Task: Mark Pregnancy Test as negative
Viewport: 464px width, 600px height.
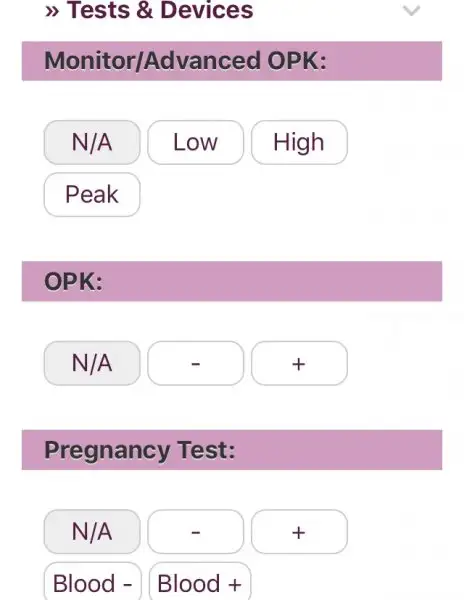Action: click(195, 532)
